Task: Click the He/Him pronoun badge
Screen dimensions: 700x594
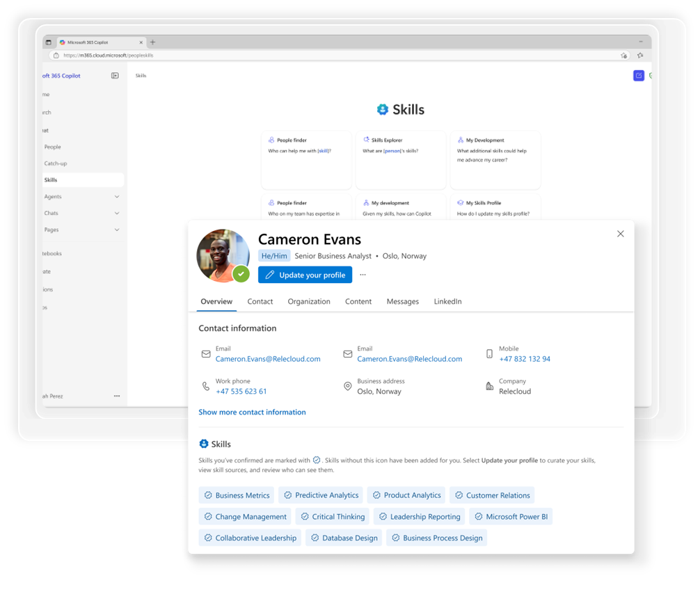Action: pos(274,256)
